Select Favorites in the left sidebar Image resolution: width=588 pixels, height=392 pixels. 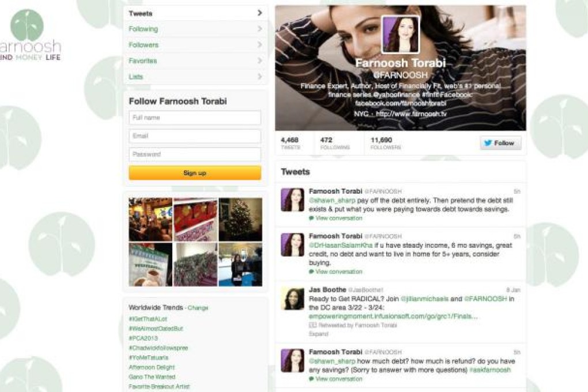coord(142,61)
